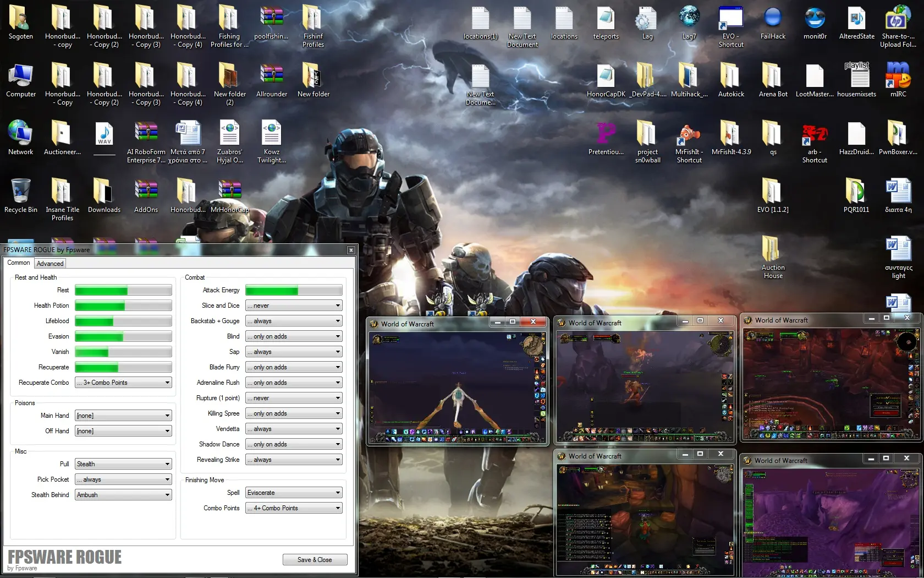Open the Downloads folder icon
This screenshot has width=924, height=578.
click(x=104, y=196)
